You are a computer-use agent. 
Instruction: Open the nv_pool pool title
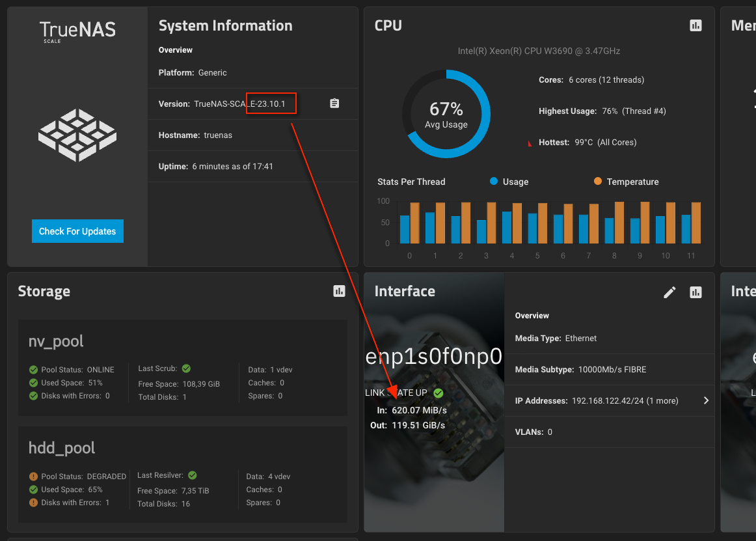56,341
